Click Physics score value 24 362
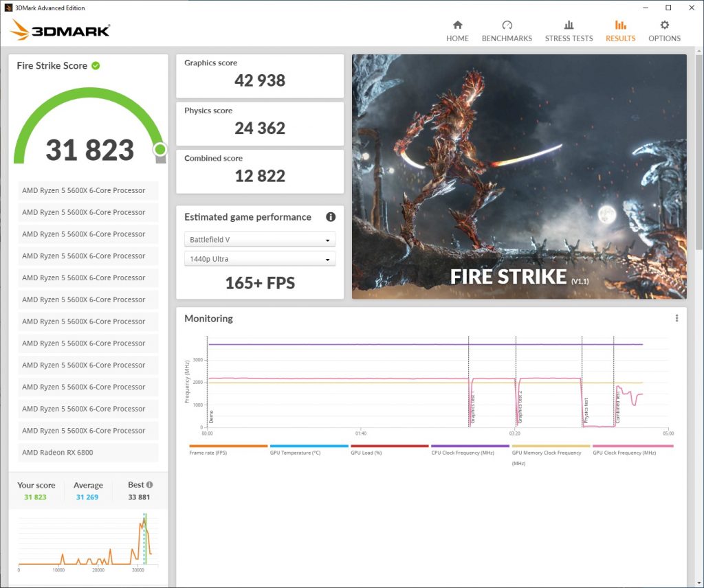704x588 pixels. [x=259, y=128]
